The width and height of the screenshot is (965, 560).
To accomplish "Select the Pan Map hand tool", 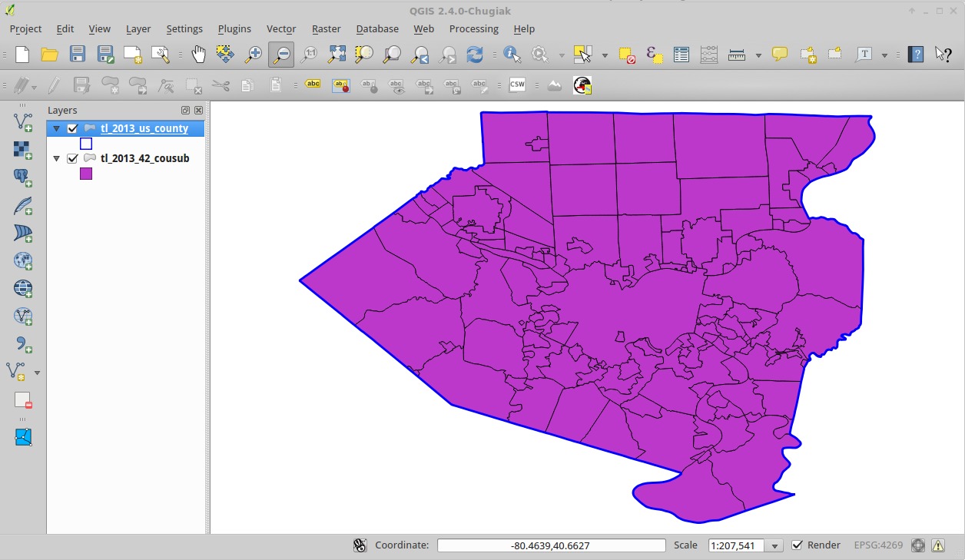I will click(x=198, y=55).
